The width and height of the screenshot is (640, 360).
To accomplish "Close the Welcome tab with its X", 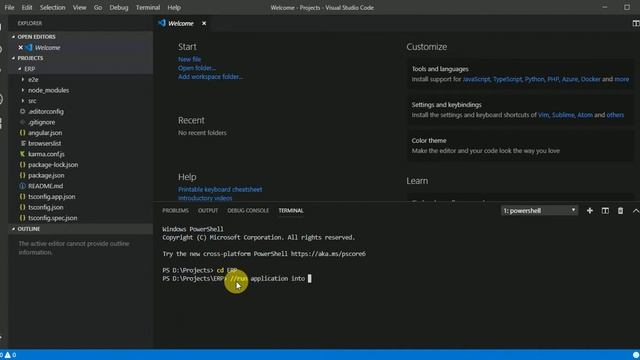I will (x=204, y=23).
